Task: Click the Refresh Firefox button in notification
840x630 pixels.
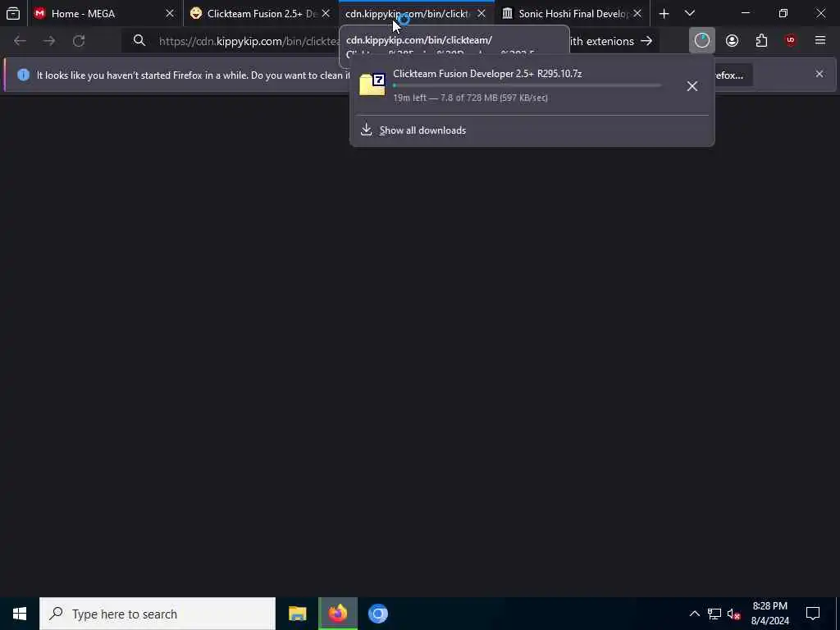Action: (x=733, y=75)
